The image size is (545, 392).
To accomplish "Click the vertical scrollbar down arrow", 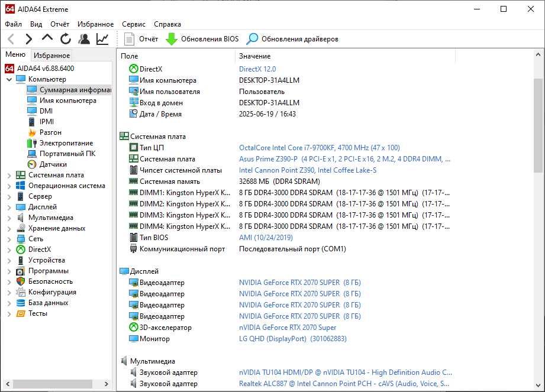I will tap(538, 385).
